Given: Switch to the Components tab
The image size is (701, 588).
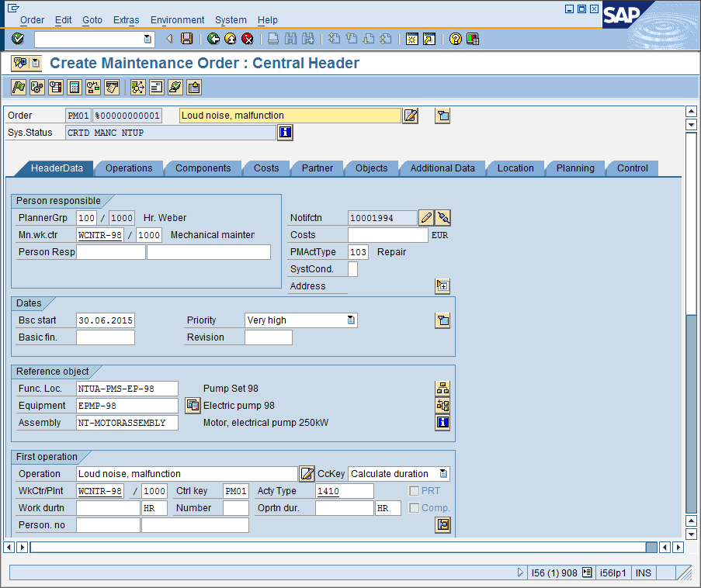Looking at the screenshot, I should 203,168.
